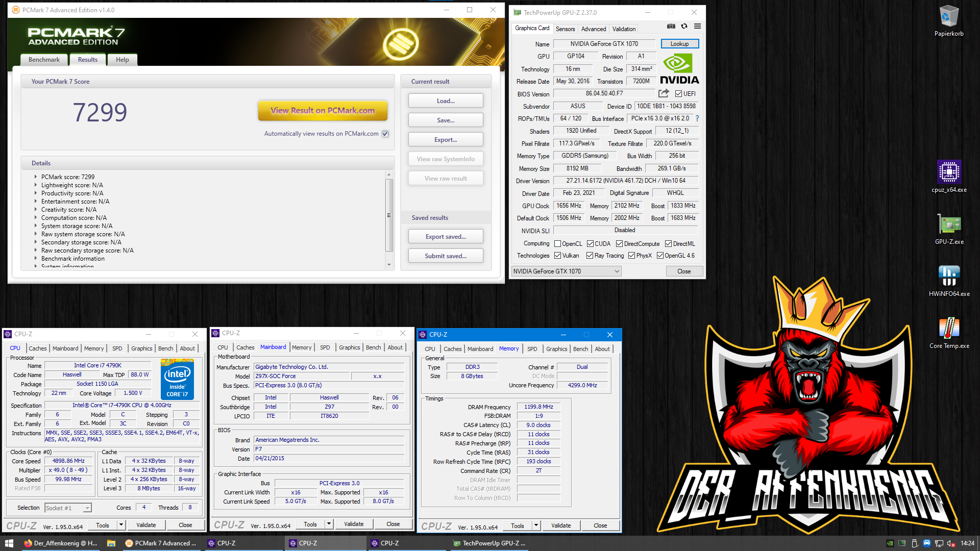Toggle the UEFI checkbox in GPU-Z
This screenshot has height=551, width=980.
[678, 94]
